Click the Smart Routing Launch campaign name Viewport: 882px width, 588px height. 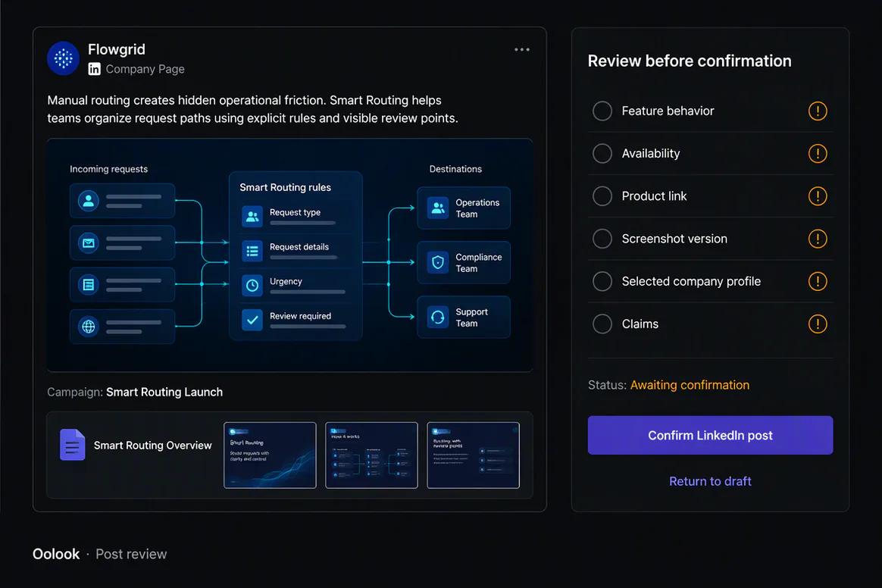[x=164, y=393]
